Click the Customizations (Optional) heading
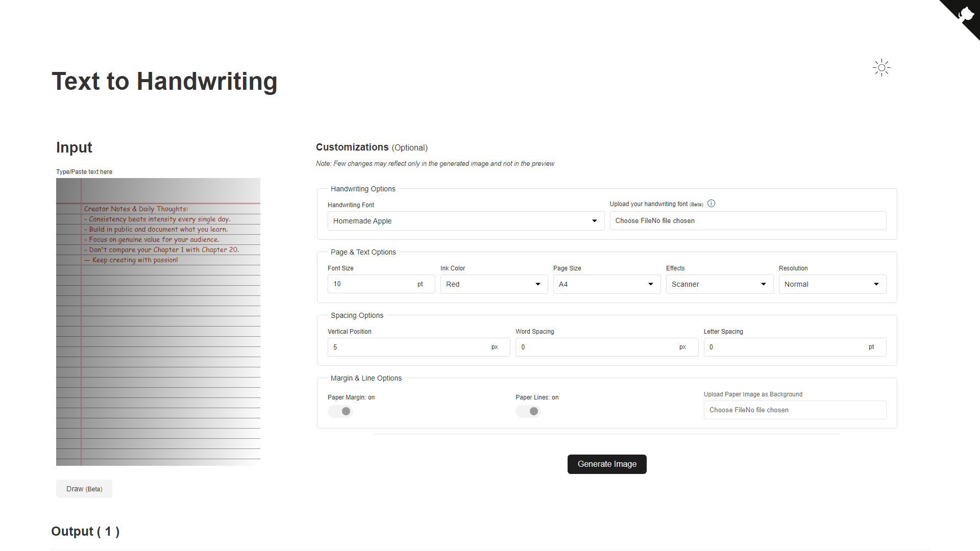The image size is (980, 551). [372, 147]
